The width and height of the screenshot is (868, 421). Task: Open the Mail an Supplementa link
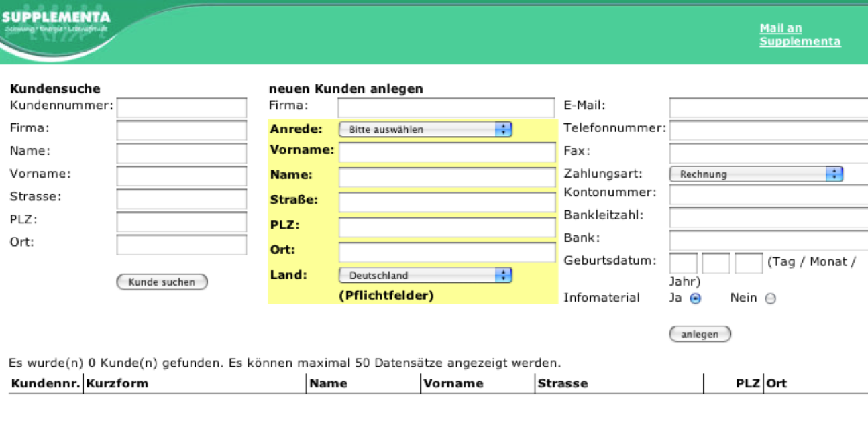[799, 35]
